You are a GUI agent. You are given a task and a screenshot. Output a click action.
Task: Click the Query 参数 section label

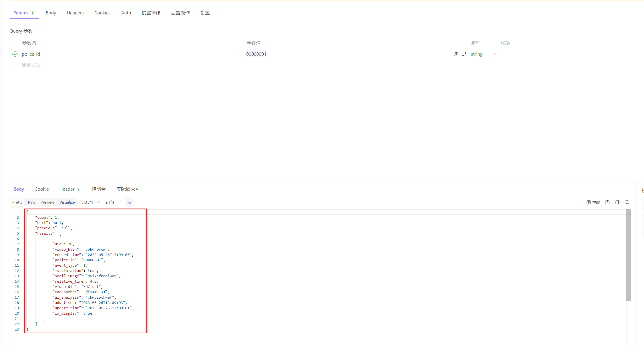(x=21, y=31)
